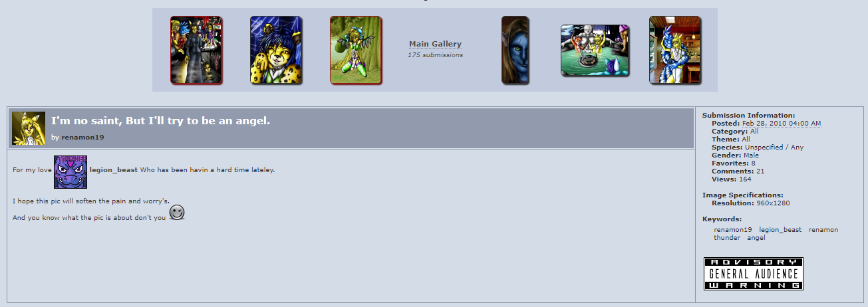
Task: Select the angel keyword tag
Action: pos(756,237)
